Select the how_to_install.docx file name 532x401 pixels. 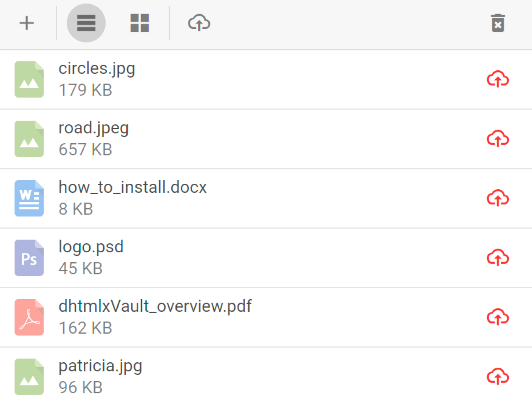[x=133, y=187]
